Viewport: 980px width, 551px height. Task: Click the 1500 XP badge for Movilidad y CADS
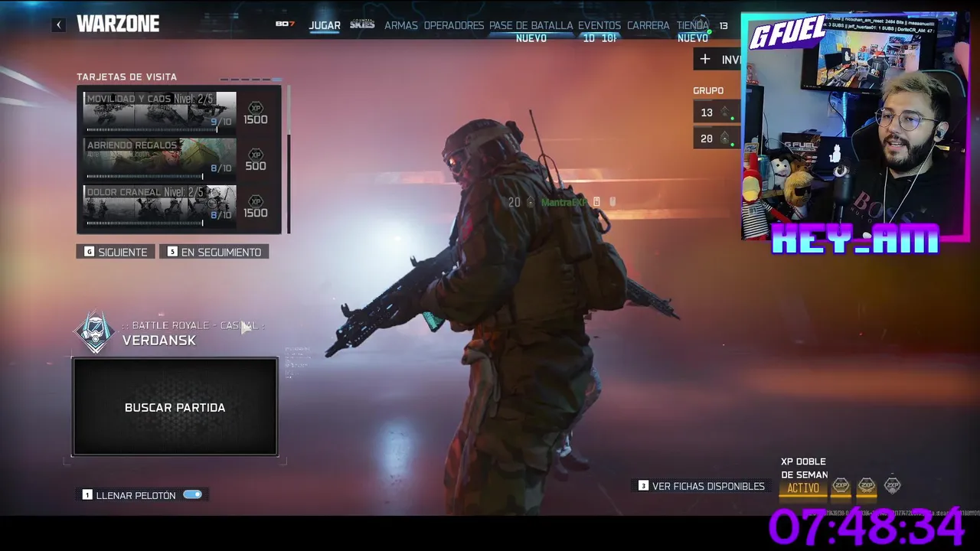coord(256,114)
